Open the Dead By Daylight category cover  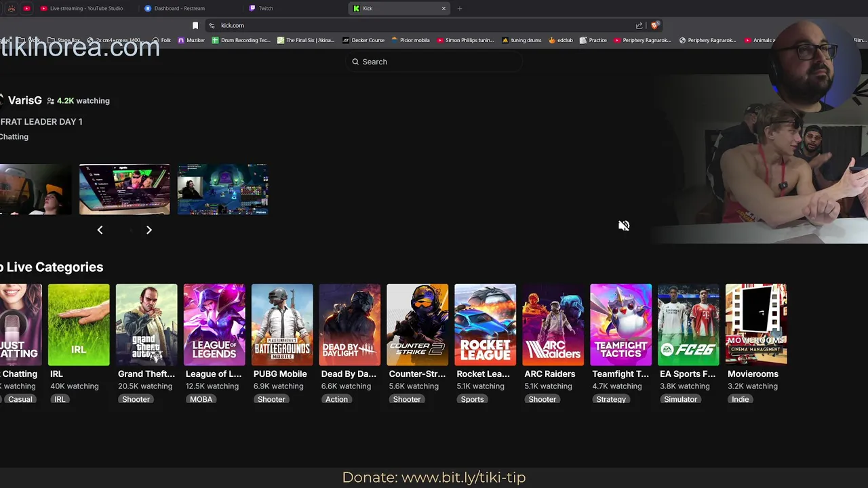[x=350, y=325]
